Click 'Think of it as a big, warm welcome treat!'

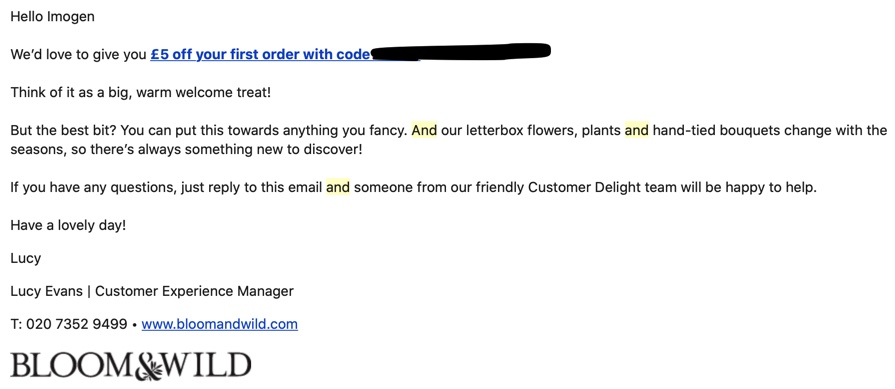click(x=140, y=92)
